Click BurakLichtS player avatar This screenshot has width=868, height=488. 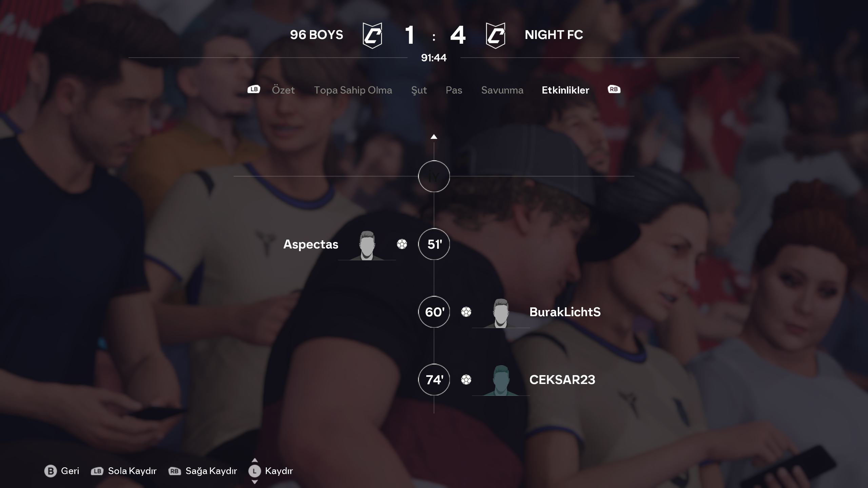(x=501, y=313)
